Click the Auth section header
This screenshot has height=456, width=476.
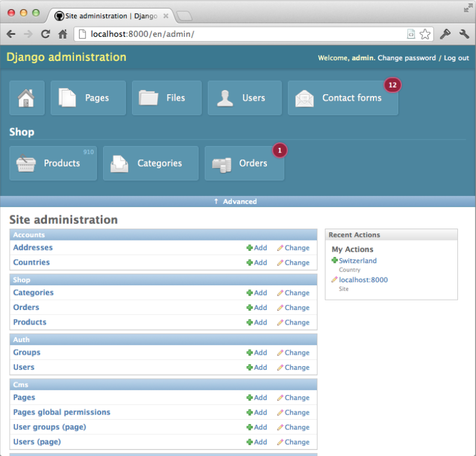[x=163, y=340]
